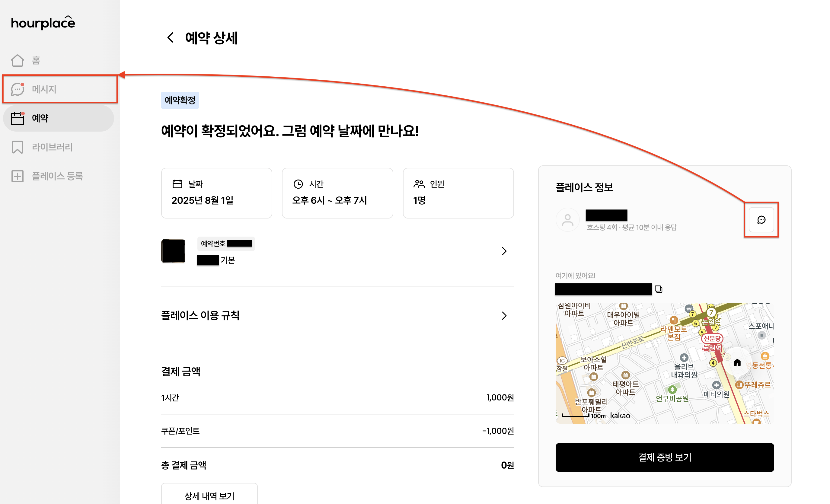Select 라이브러리 in sidebar menu

[52, 147]
